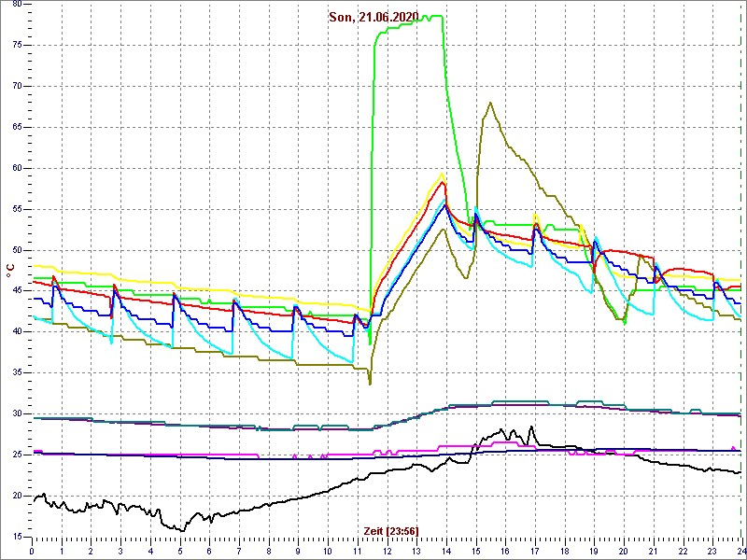Click hour 14 on the time axis
Screen dimensions: 747x560
click(446, 550)
